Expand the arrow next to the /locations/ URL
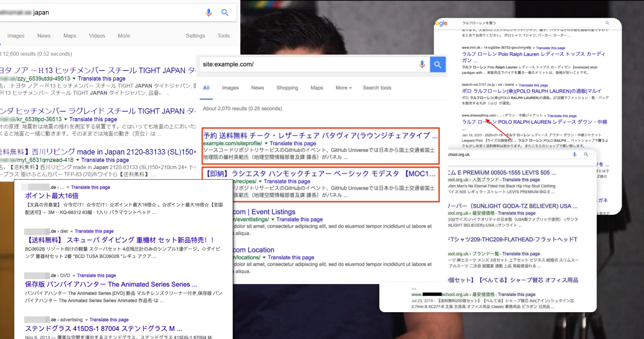This screenshot has width=644, height=339. point(264,257)
